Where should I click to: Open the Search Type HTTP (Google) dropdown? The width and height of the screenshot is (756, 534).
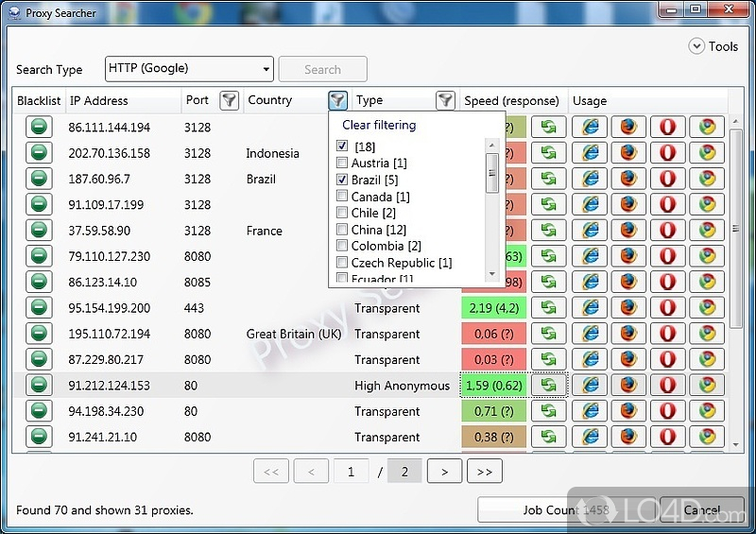[189, 69]
